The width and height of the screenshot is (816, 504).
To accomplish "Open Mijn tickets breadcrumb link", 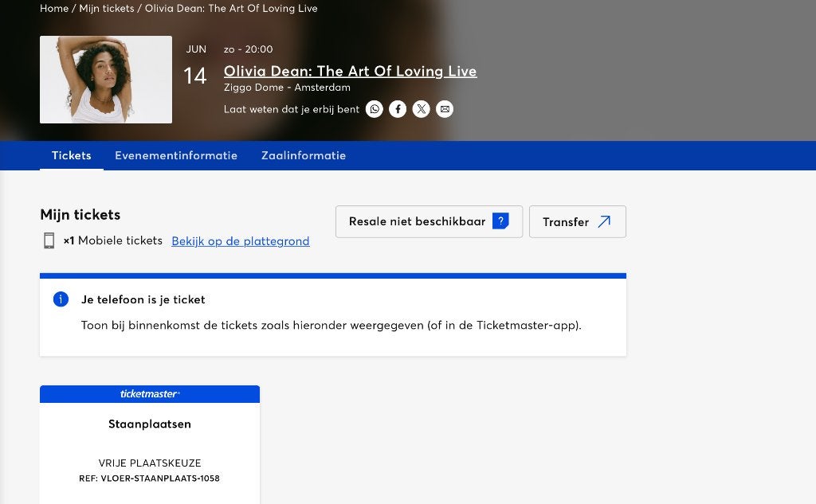I will click(107, 8).
